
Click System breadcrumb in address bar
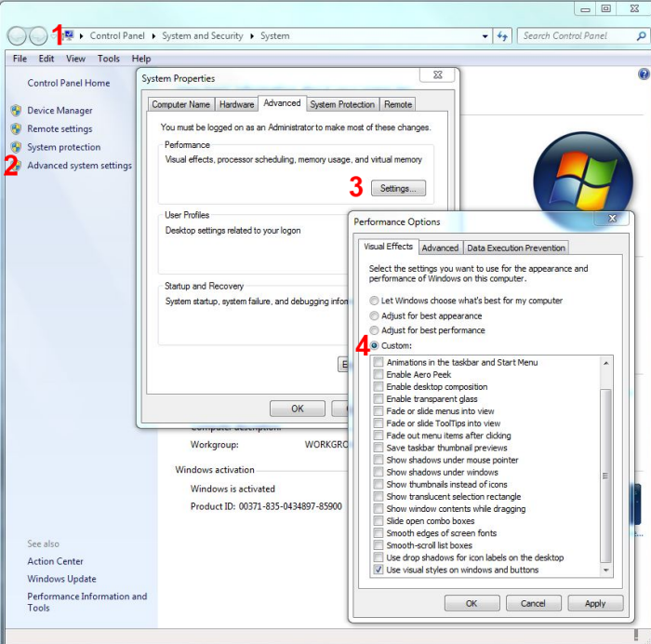pyautogui.click(x=275, y=36)
